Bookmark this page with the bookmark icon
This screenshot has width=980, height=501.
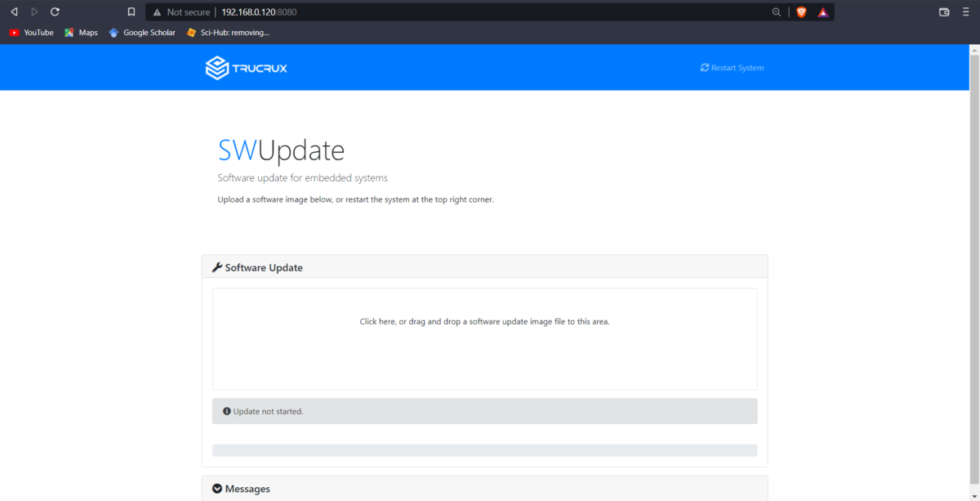pos(131,11)
